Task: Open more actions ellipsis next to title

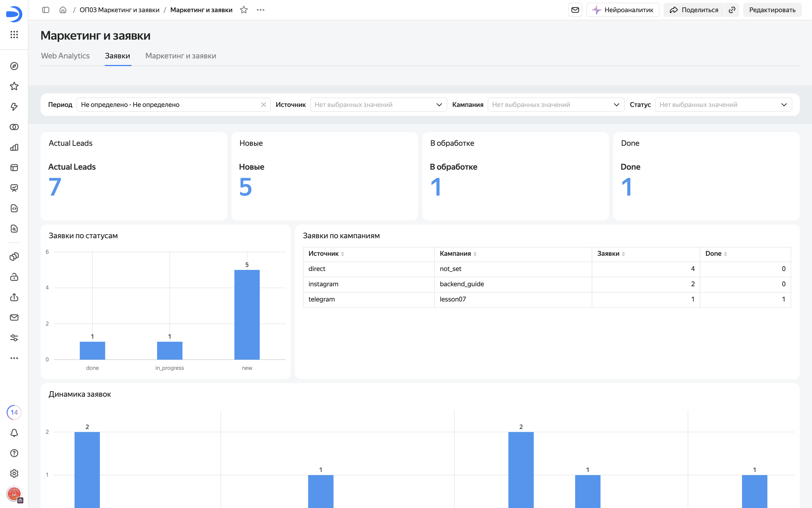Action: pos(261,10)
